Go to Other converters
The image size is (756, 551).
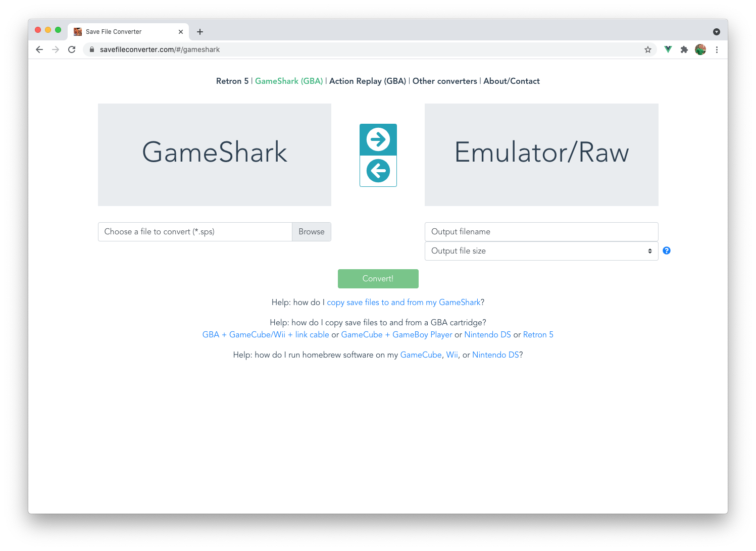[445, 81]
